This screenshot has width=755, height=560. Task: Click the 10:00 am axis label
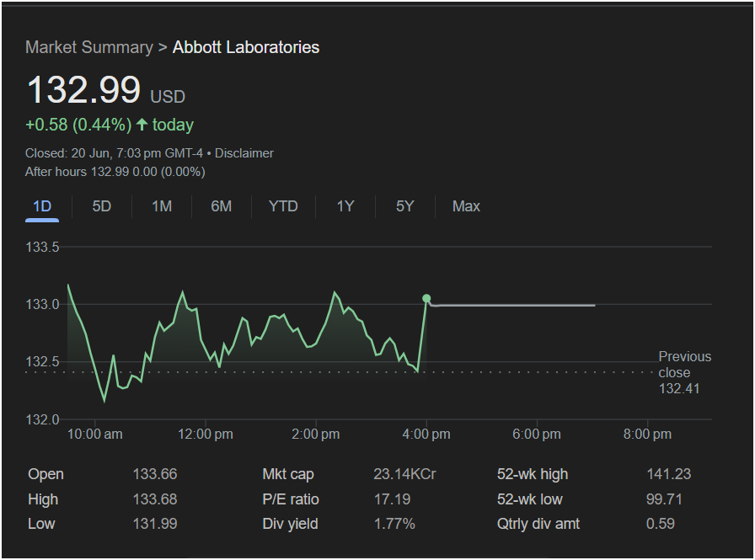point(95,434)
